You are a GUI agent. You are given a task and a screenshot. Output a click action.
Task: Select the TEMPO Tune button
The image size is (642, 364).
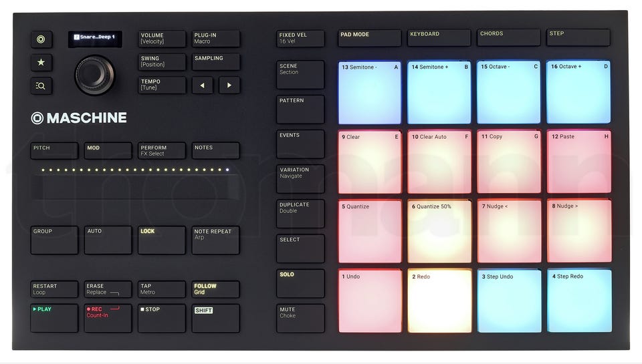click(x=162, y=85)
